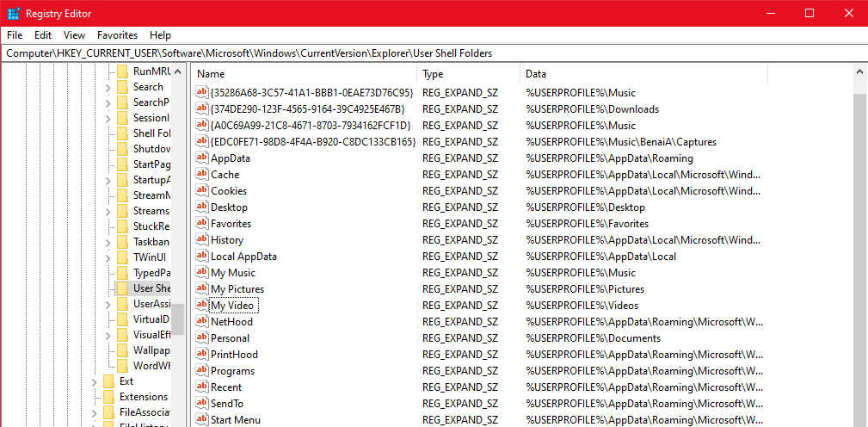This screenshot has height=427, width=868.
Task: Click the registry path address bar
Action: [x=434, y=53]
